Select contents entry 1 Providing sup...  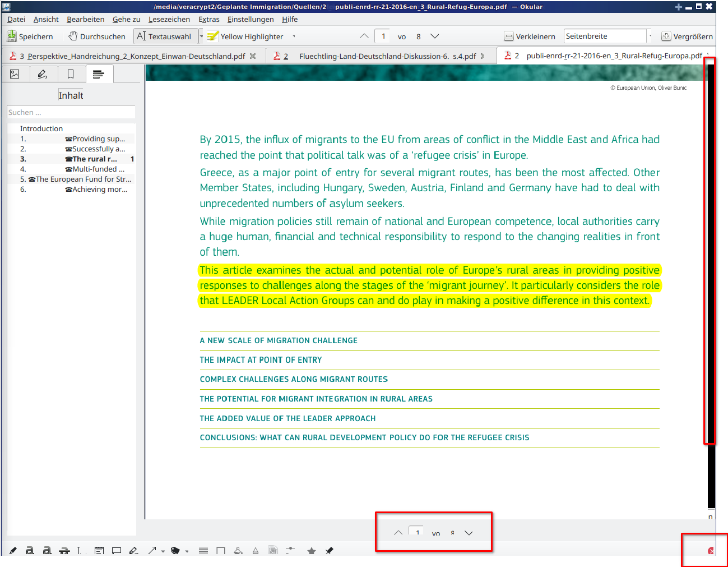[72, 139]
